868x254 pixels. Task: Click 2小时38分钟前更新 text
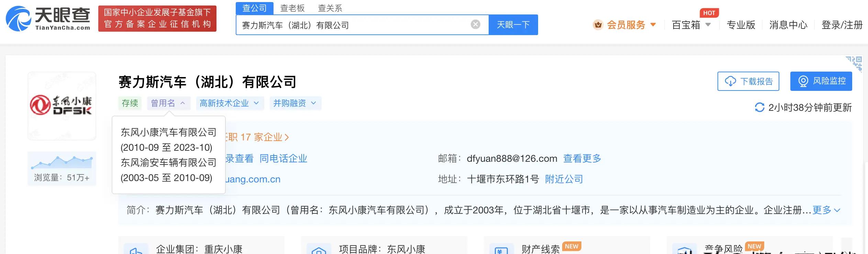(x=810, y=108)
